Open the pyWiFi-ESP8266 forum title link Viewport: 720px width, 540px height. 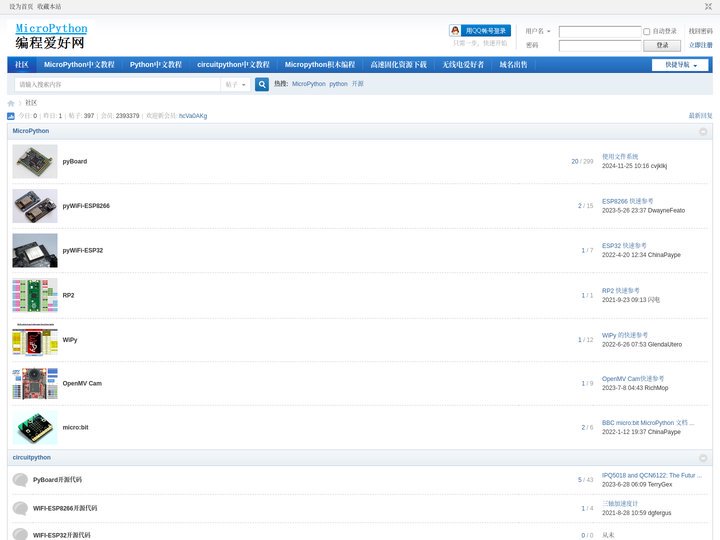coord(86,206)
